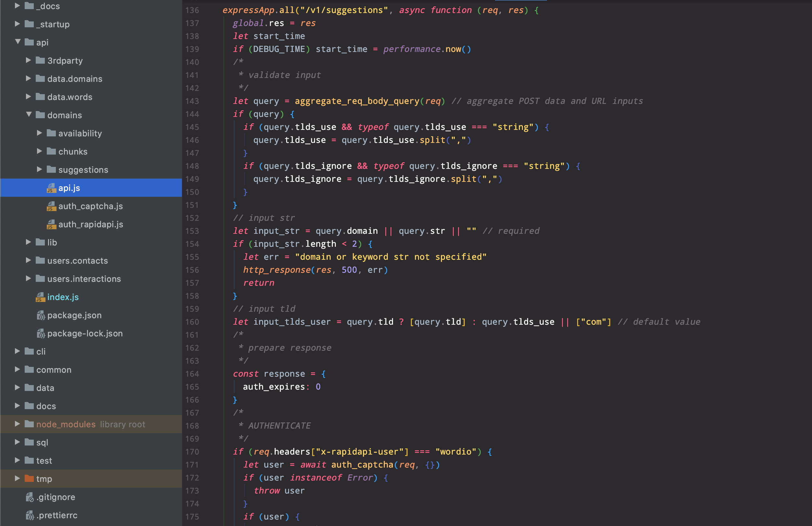Expand the node_modules library root folder
The height and width of the screenshot is (526, 812).
tap(17, 424)
